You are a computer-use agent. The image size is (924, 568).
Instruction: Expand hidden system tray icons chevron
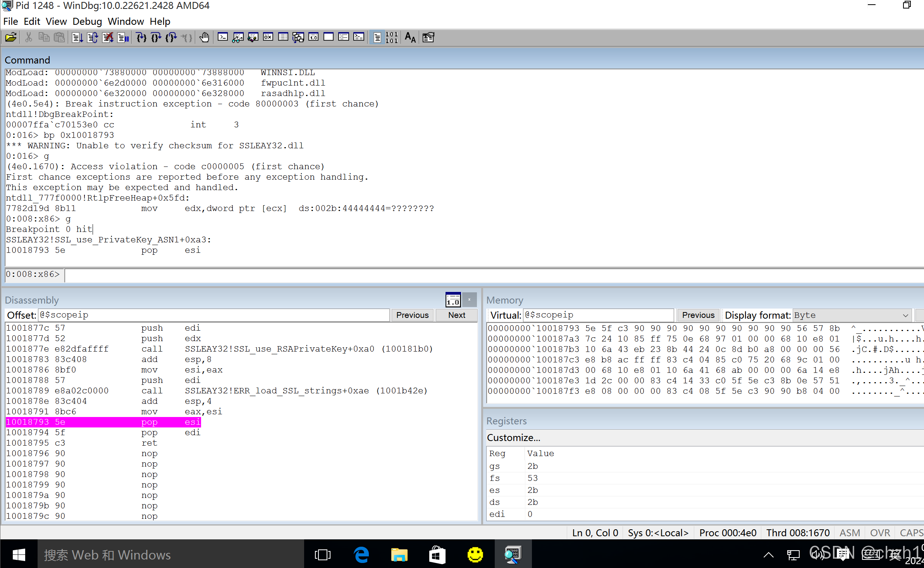[768, 555]
